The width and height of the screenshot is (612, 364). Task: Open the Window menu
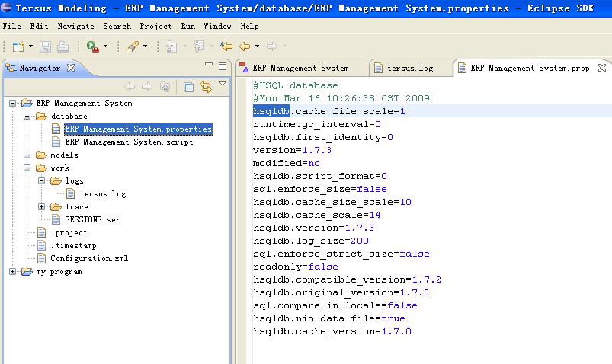coord(217,26)
